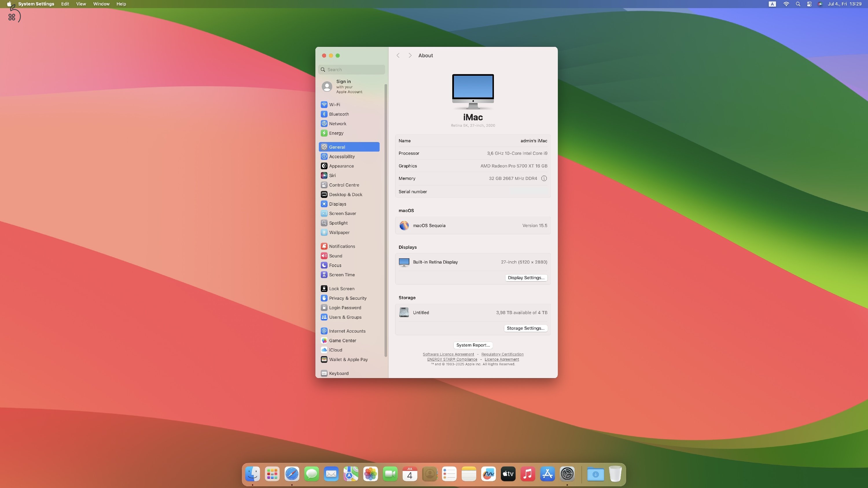
Task: Open ENERGY STAR Compliance link
Action: (452, 359)
